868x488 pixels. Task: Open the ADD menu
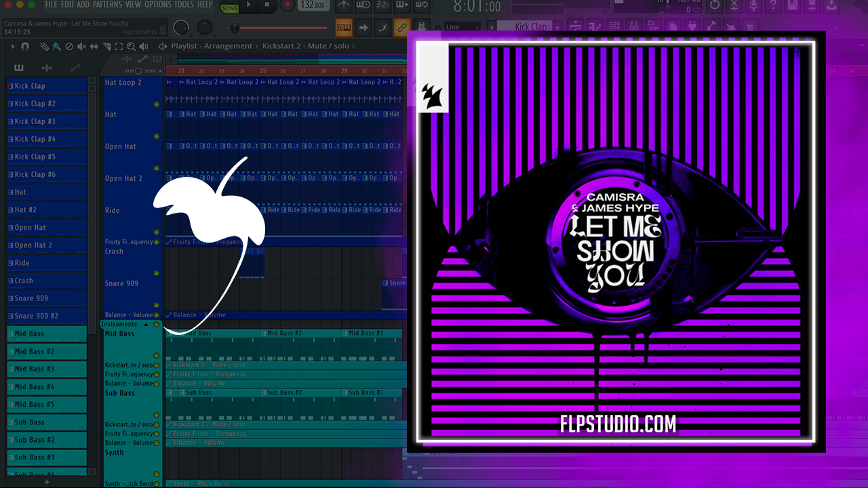83,5
